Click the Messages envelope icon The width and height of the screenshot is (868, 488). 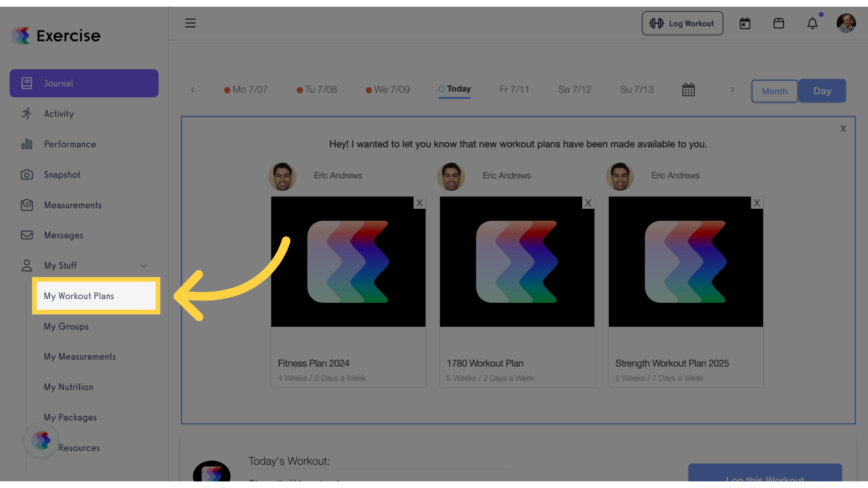27,235
